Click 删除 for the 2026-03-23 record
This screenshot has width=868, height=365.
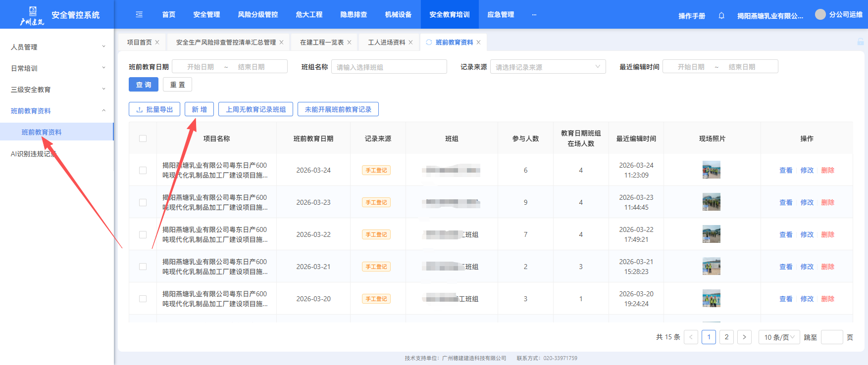(x=827, y=202)
